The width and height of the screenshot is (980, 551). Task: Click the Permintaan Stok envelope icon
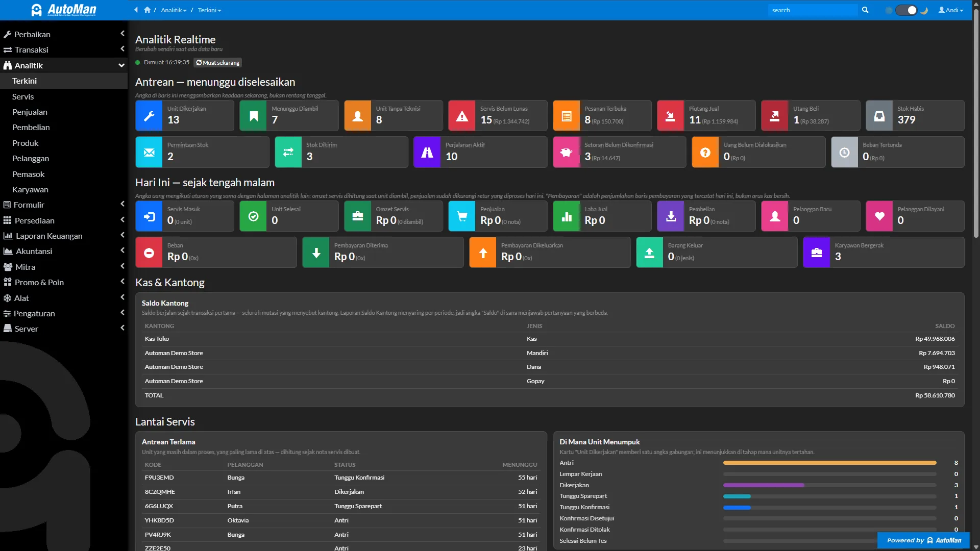[x=149, y=152]
